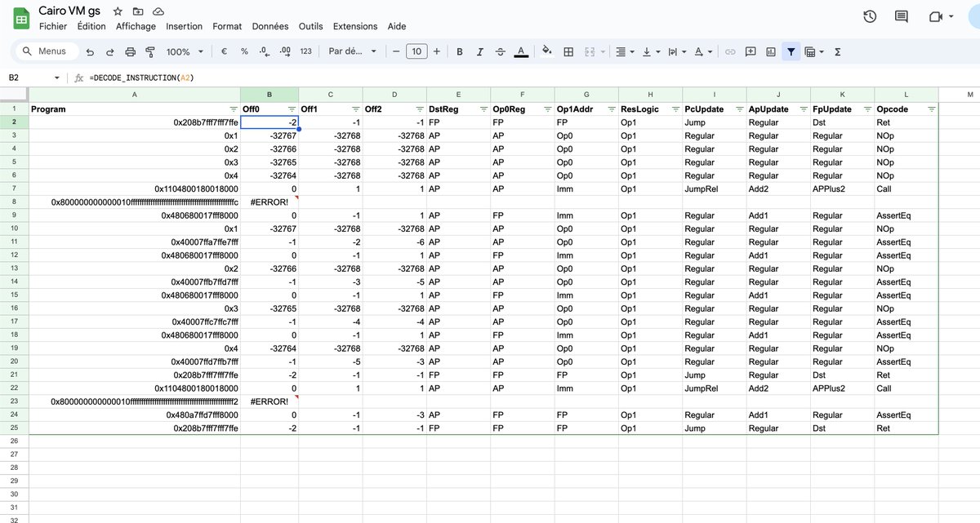Open the borders menu
This screenshot has width=980, height=523.
569,51
